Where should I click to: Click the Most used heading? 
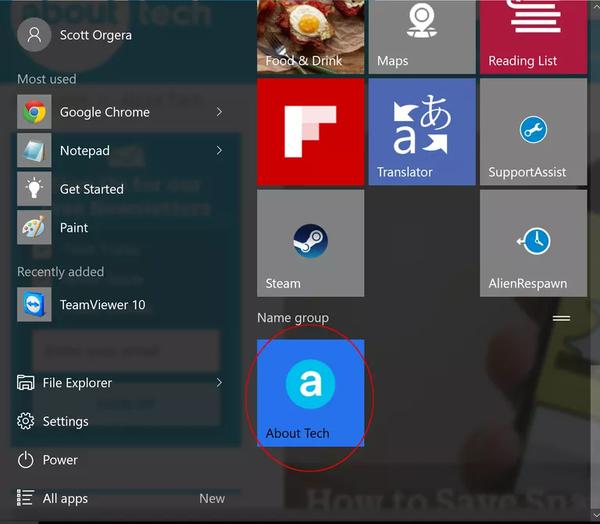pyautogui.click(x=47, y=79)
